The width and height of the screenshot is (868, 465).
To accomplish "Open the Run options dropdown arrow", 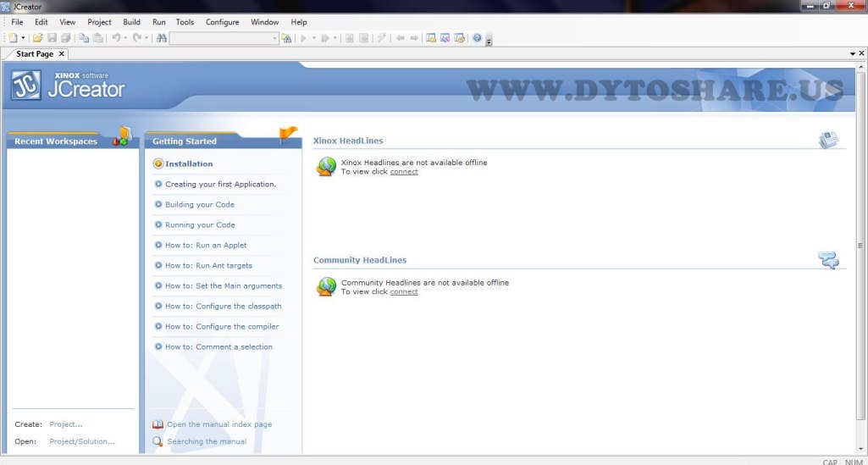I will [x=314, y=38].
